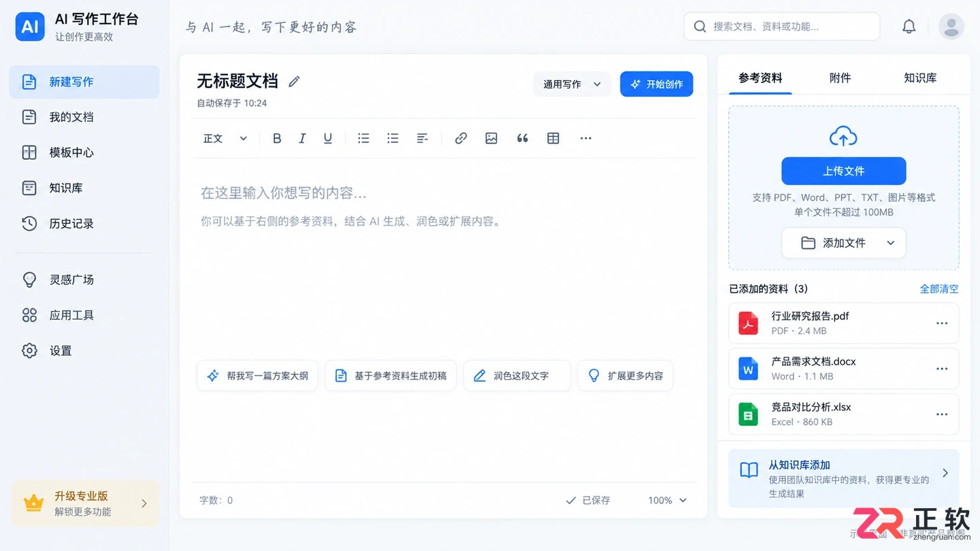The width and height of the screenshot is (980, 551).
Task: Click 基于参考资料生成初稿 suggestion
Action: (391, 375)
